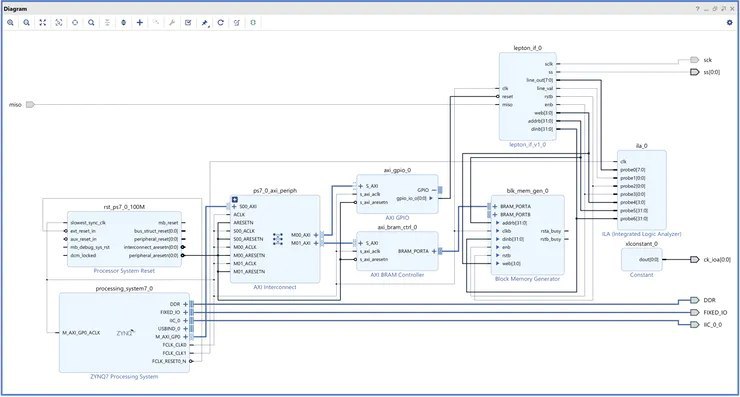This screenshot has width=740, height=397.
Task: Select the FIXED_IO external interface port
Action: pos(694,313)
